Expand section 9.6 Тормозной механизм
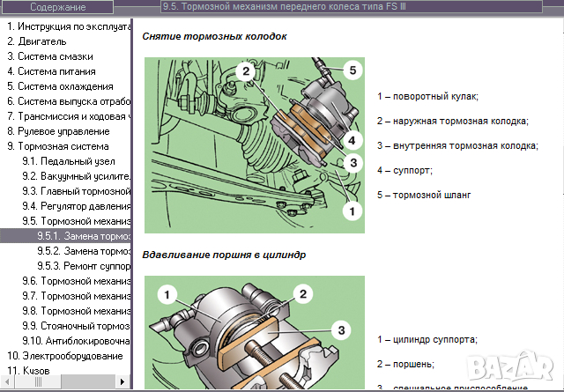 click(x=76, y=281)
